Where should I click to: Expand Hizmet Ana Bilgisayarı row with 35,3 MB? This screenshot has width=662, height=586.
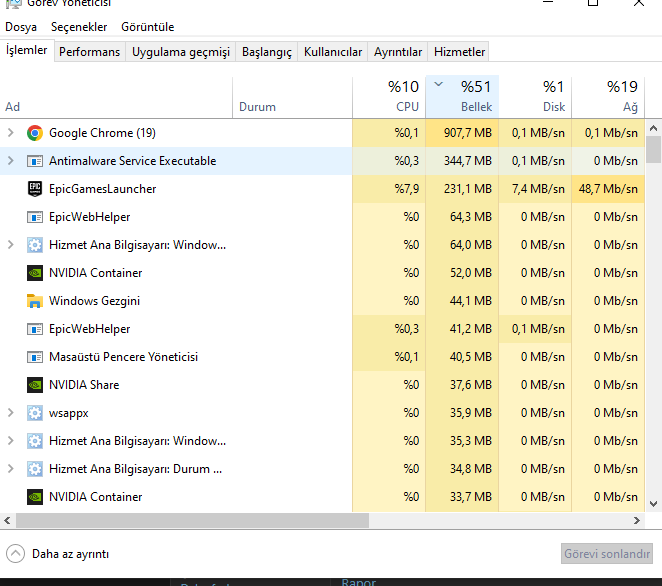(11, 441)
